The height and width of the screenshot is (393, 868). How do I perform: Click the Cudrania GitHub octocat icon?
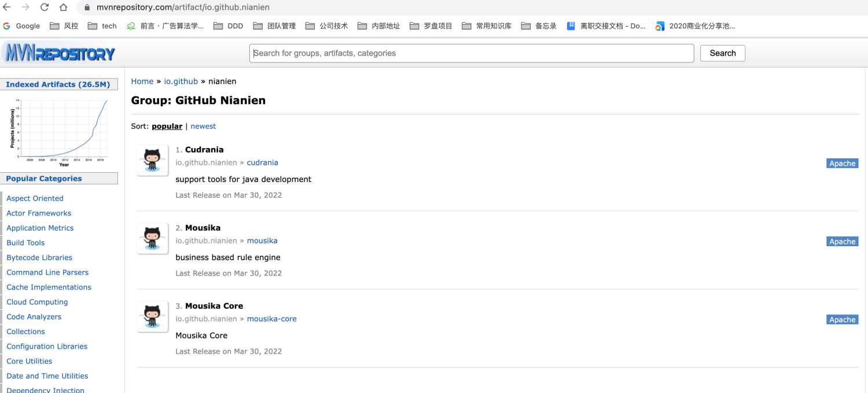pos(152,160)
